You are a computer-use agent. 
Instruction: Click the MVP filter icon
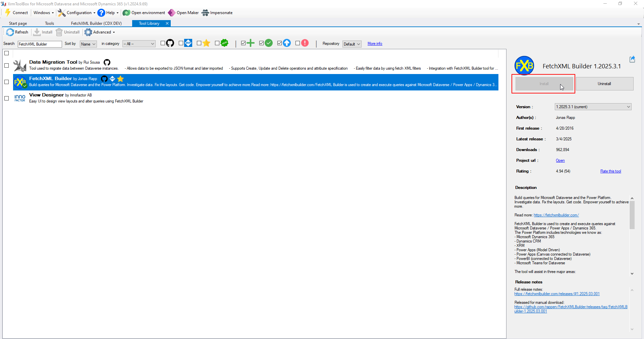tap(188, 43)
